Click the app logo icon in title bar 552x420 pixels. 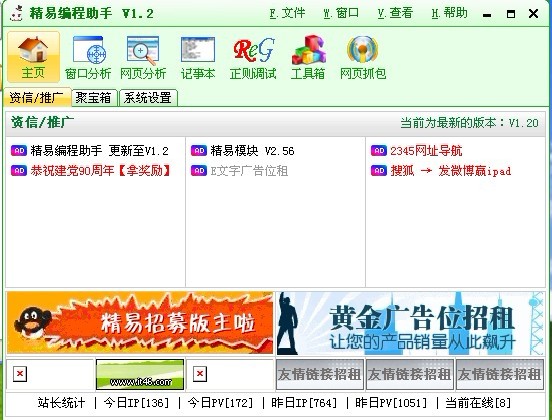(x=16, y=14)
